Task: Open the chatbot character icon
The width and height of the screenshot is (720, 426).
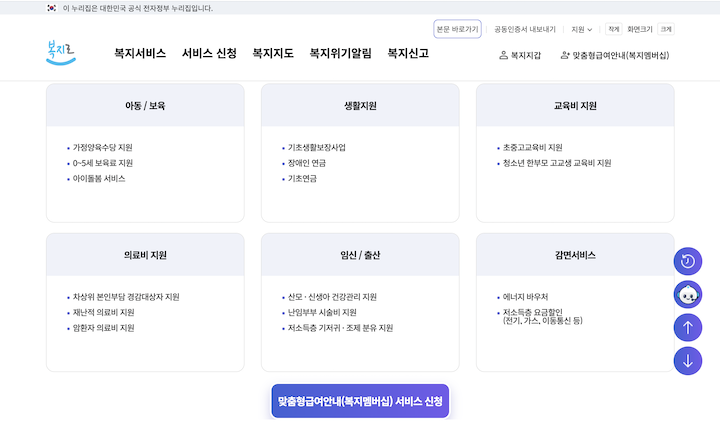Action: pos(687,294)
